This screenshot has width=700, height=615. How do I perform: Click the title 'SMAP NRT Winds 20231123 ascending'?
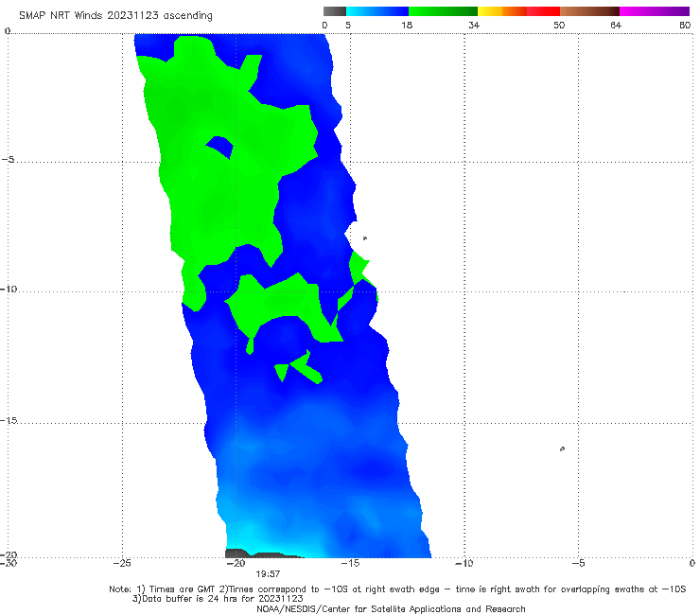pos(115,15)
